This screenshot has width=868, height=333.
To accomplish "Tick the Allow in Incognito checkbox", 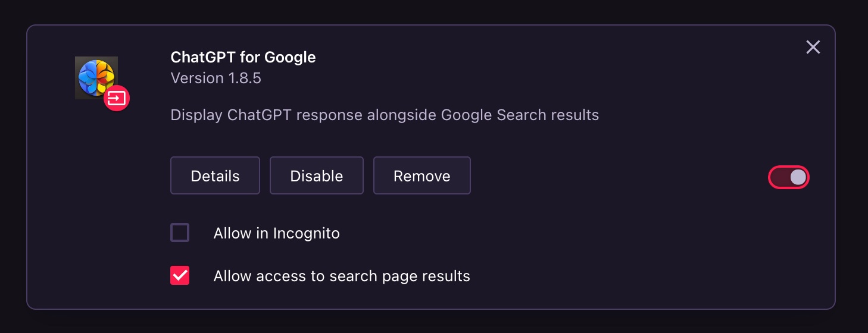I will click(x=180, y=233).
